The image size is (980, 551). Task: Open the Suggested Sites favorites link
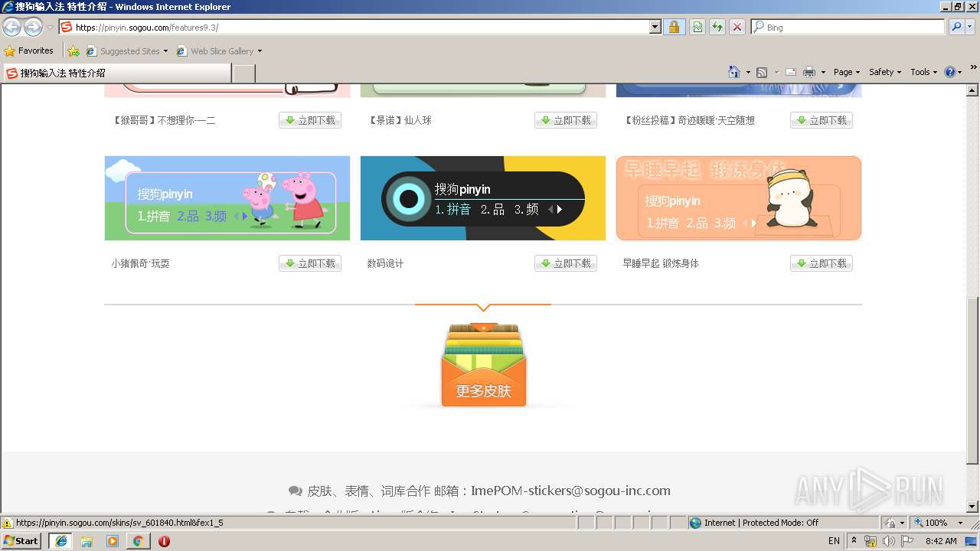point(127,51)
